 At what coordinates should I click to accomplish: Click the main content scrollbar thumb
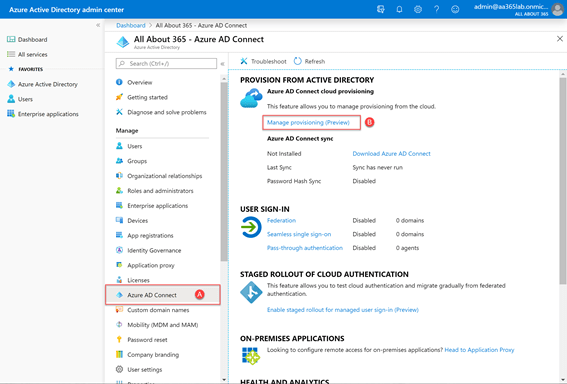563,181
